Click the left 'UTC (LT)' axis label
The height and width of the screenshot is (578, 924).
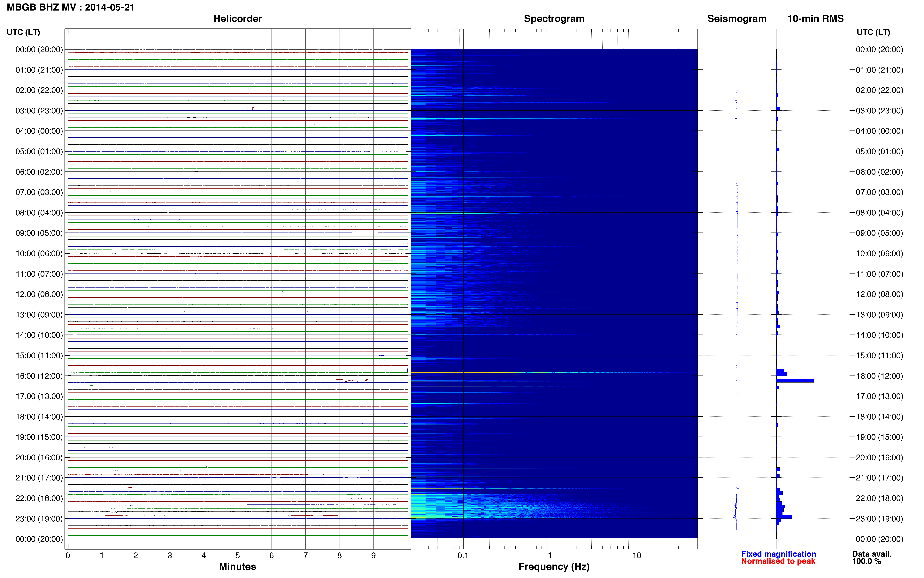point(23,32)
